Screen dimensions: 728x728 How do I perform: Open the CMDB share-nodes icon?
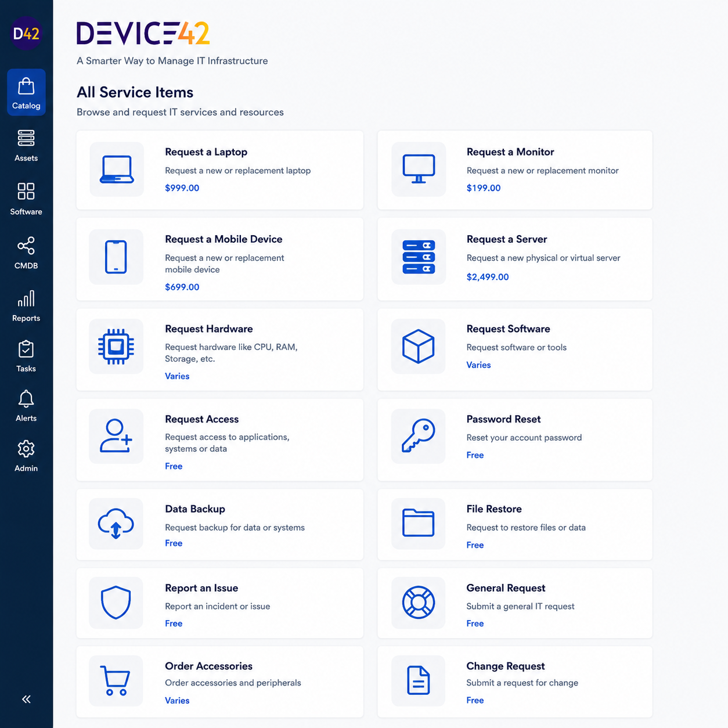point(26,246)
